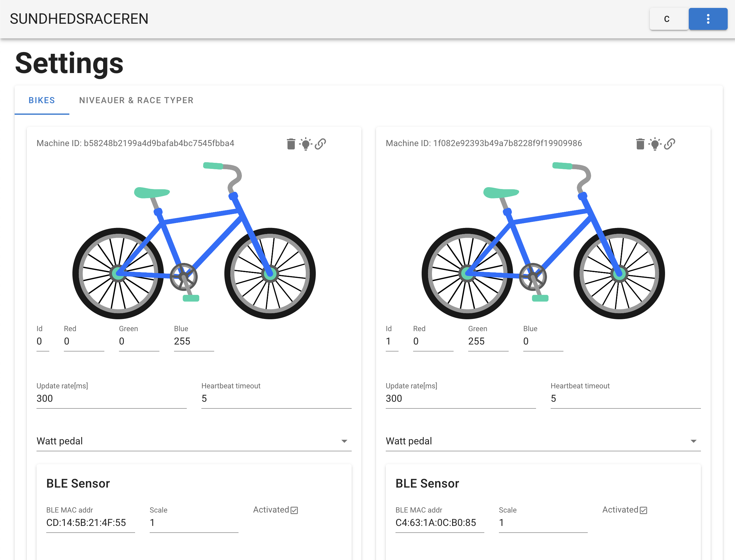Click the SUNDHEDSRACEREN title link

(79, 19)
